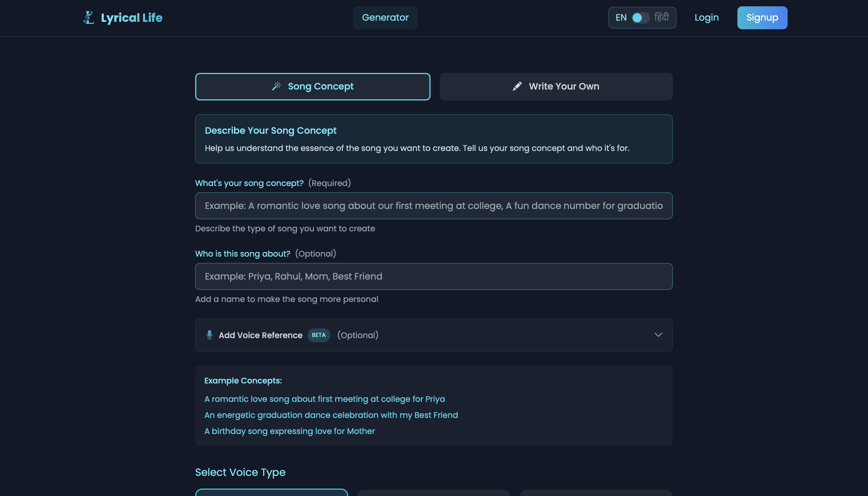
Task: Click the Signup button
Action: tap(762, 18)
